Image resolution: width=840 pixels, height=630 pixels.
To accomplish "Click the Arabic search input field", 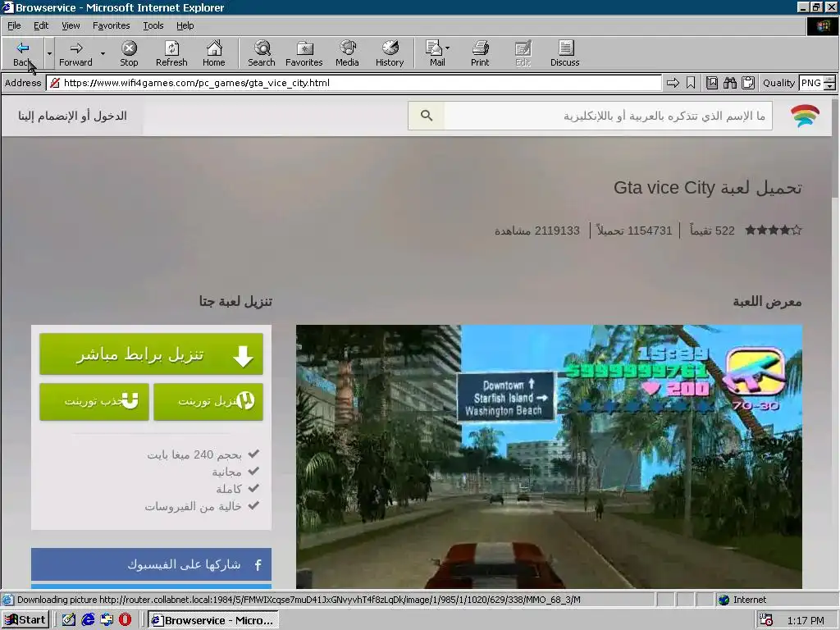I will (608, 115).
